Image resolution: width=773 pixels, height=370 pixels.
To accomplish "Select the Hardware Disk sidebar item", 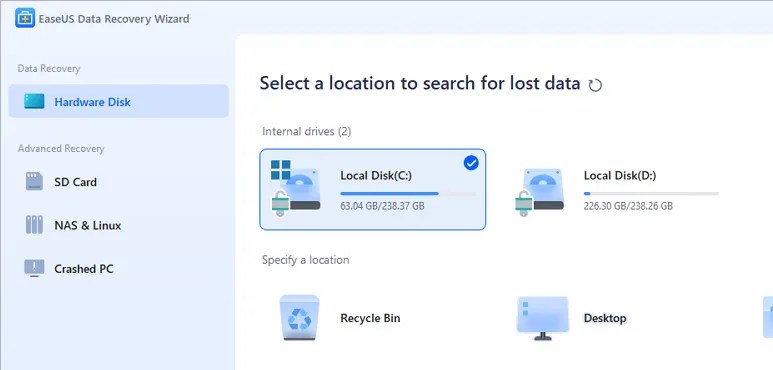I will point(118,101).
